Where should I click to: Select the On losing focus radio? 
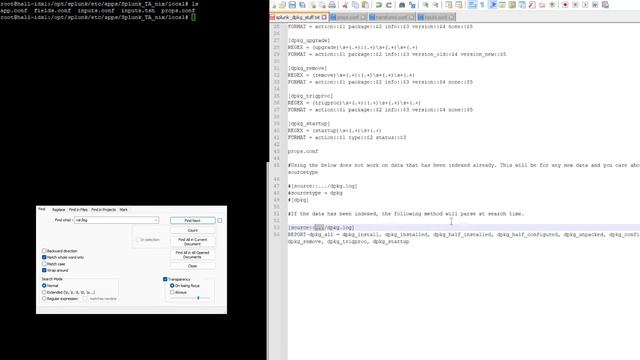pos(172,286)
